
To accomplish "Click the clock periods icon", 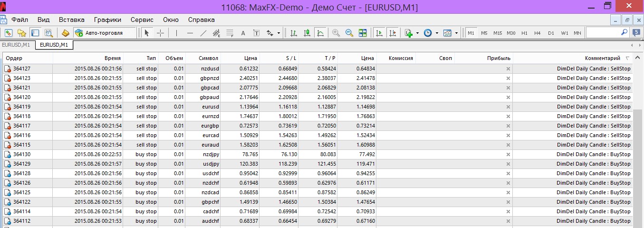I will click(428, 33).
